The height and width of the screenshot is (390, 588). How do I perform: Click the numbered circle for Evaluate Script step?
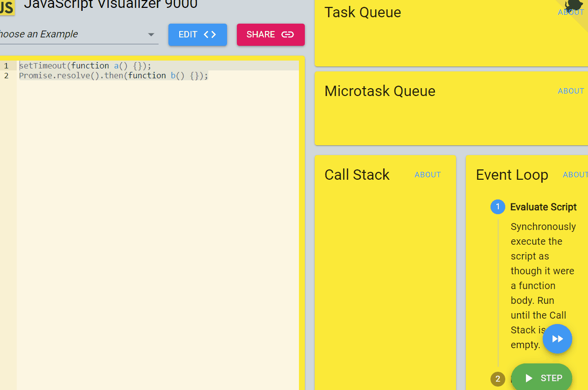(497, 207)
